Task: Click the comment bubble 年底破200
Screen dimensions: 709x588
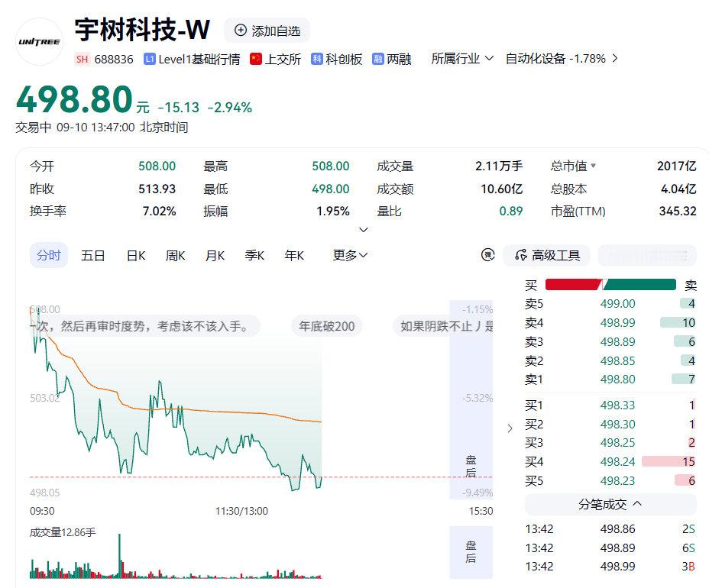Action: tap(326, 326)
